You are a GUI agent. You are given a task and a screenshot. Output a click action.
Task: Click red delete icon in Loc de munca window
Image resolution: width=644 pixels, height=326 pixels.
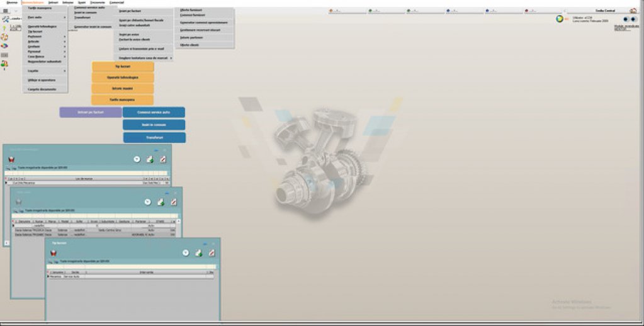11,160
